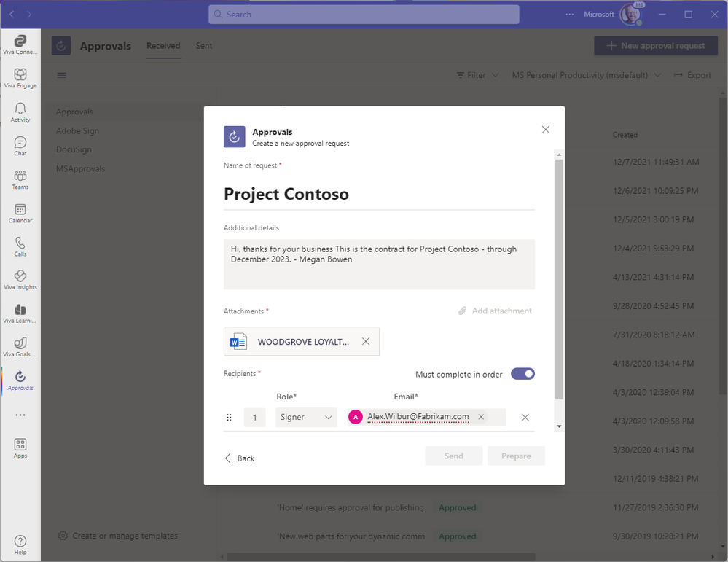
Task: Select the Approvals sidebar app
Action: (x=20, y=380)
